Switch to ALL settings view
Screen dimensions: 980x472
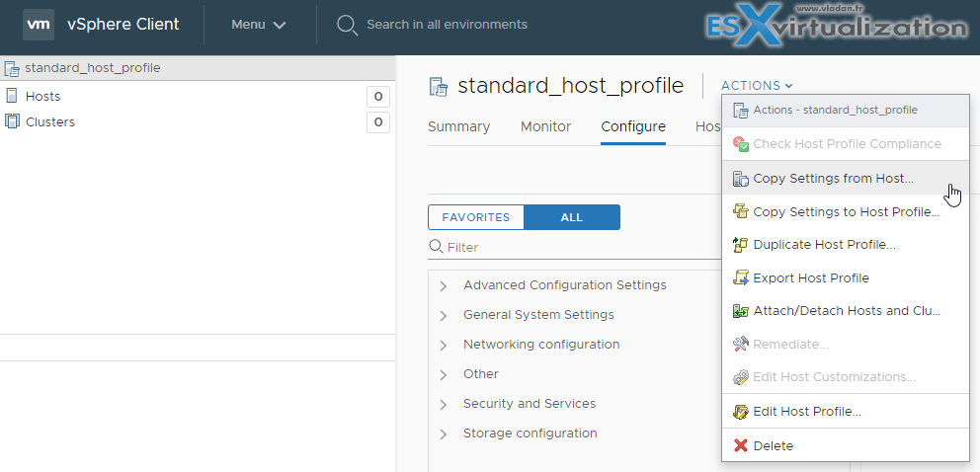(572, 217)
